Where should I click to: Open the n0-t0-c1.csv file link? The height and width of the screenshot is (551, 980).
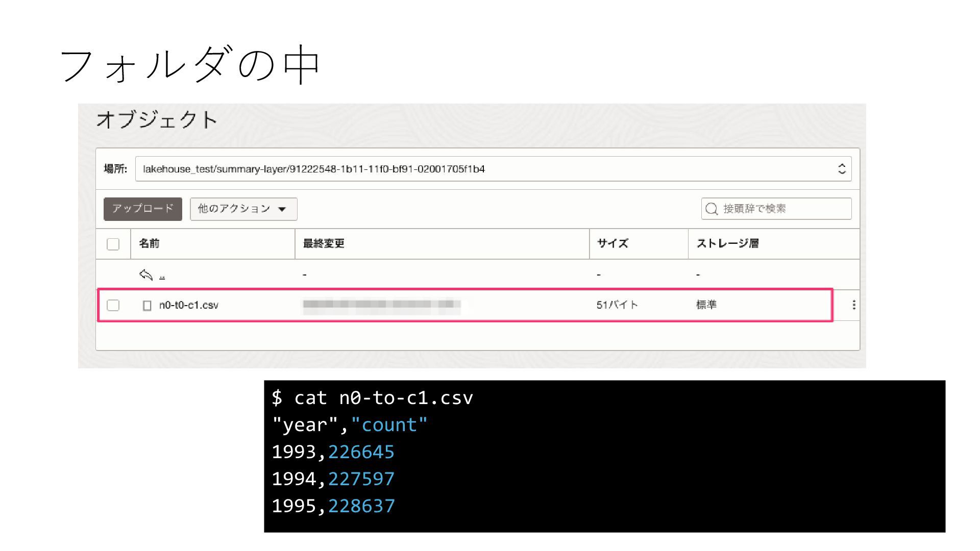pyautogui.click(x=189, y=305)
